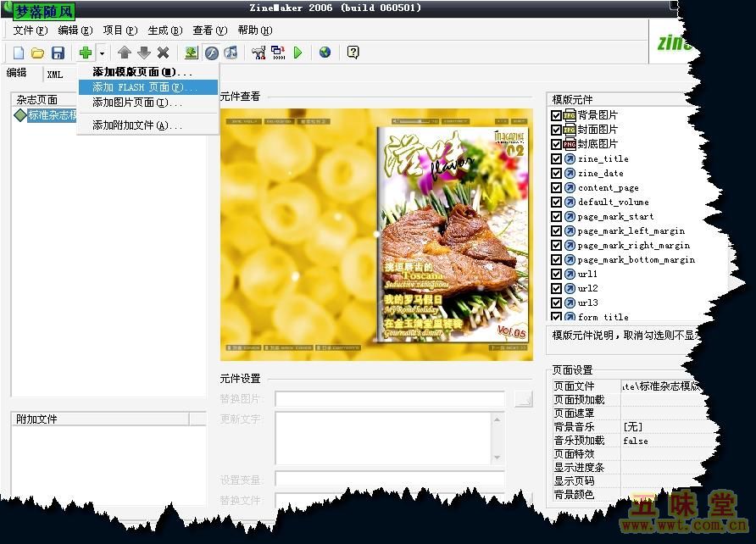Select 添加 FLASH 页面 menu entry

[x=142, y=87]
